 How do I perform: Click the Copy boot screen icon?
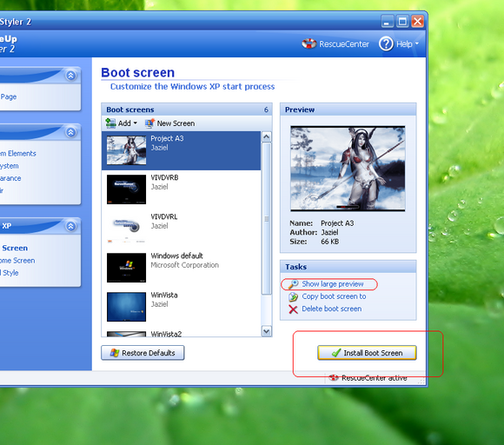(x=293, y=296)
